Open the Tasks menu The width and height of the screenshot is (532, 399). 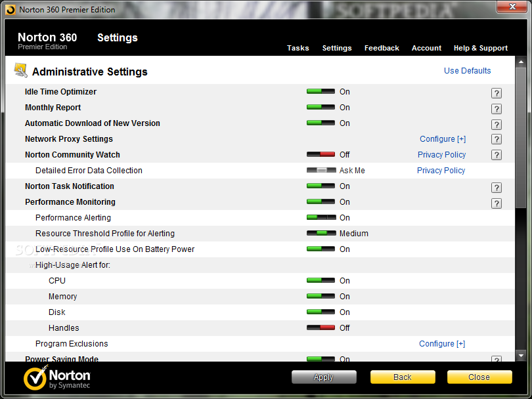(298, 48)
